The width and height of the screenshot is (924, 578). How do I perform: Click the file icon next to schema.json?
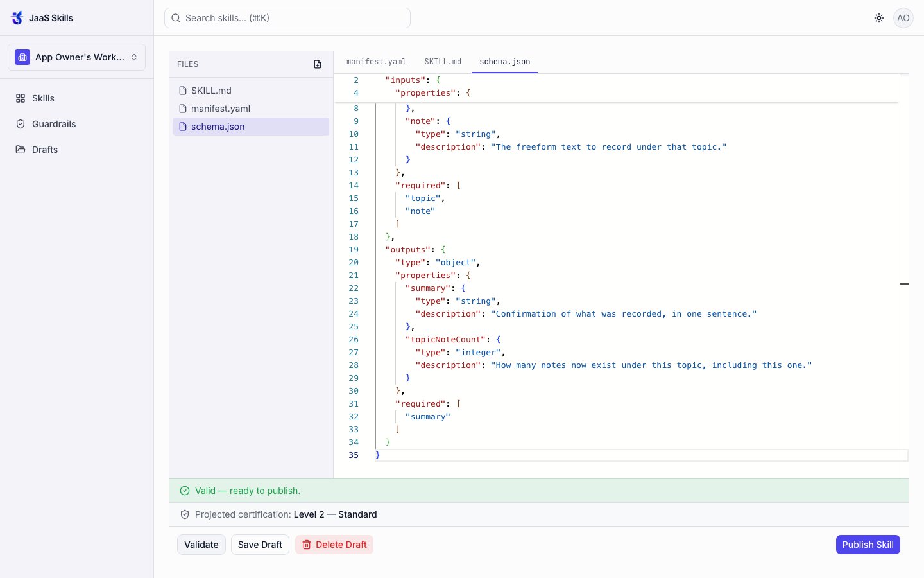click(x=183, y=127)
